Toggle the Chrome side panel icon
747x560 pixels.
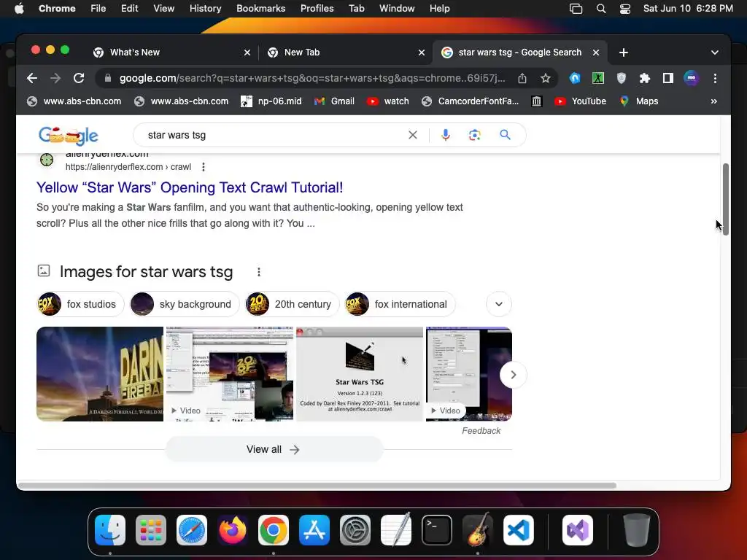[x=668, y=78]
